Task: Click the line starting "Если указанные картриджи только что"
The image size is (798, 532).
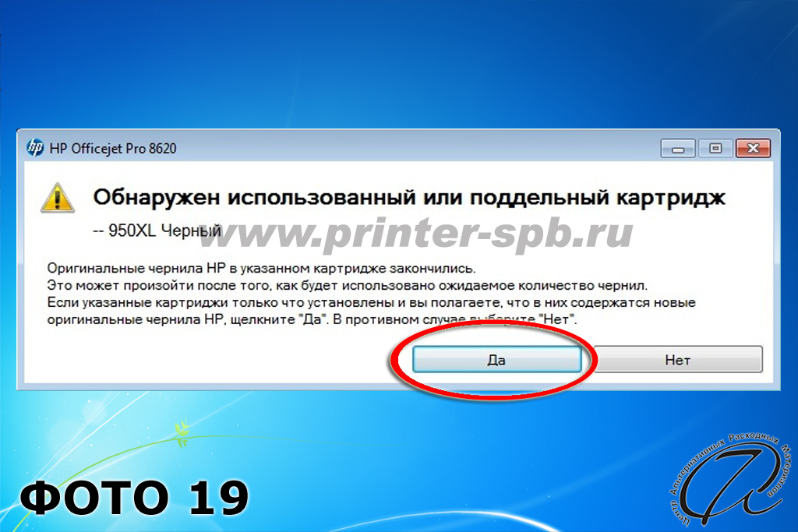Action: (x=371, y=303)
